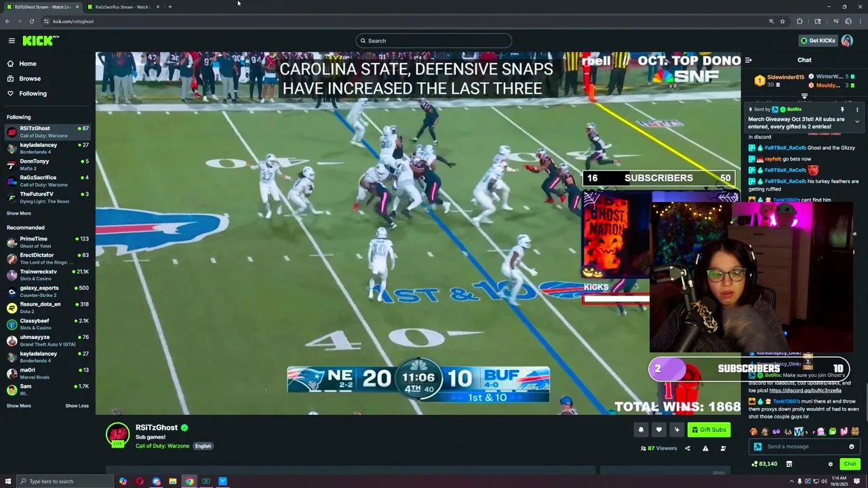
Task: Open DonnTonyy channel in sidebar
Action: click(47, 164)
